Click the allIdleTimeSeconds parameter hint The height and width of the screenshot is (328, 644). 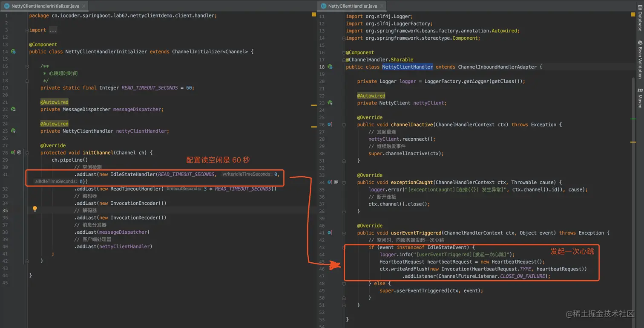pyautogui.click(x=56, y=181)
